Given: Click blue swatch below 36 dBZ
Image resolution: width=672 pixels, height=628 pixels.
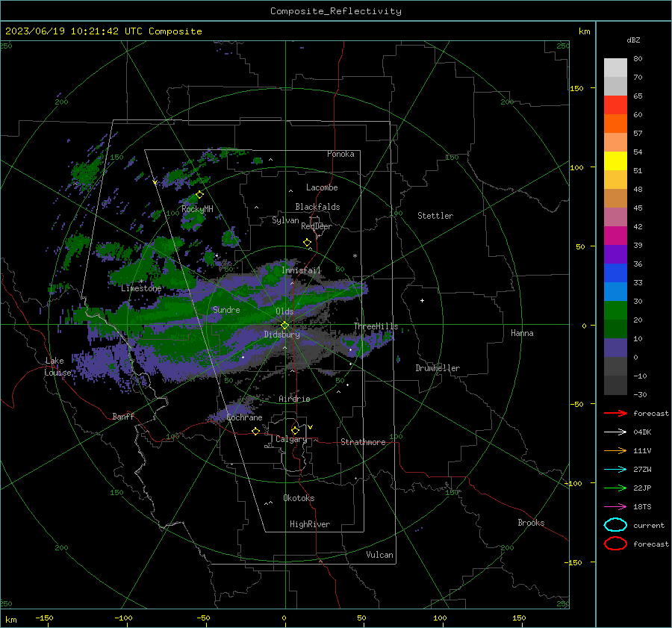Looking at the screenshot, I should 615,273.
